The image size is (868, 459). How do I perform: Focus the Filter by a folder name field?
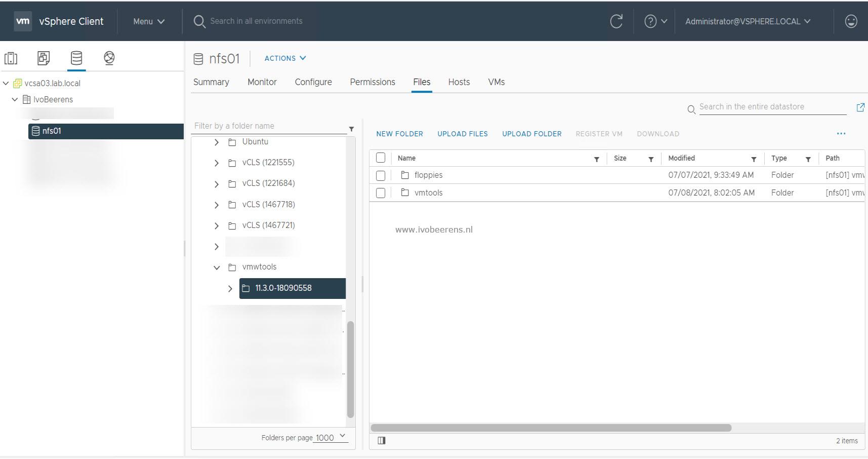pyautogui.click(x=270, y=126)
